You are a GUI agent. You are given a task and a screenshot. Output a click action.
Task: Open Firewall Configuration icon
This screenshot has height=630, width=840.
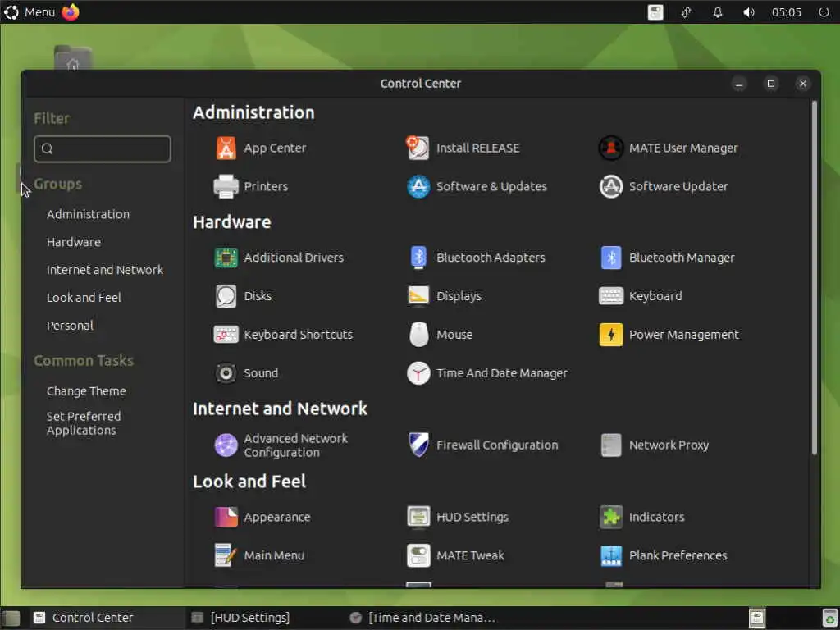click(x=418, y=445)
